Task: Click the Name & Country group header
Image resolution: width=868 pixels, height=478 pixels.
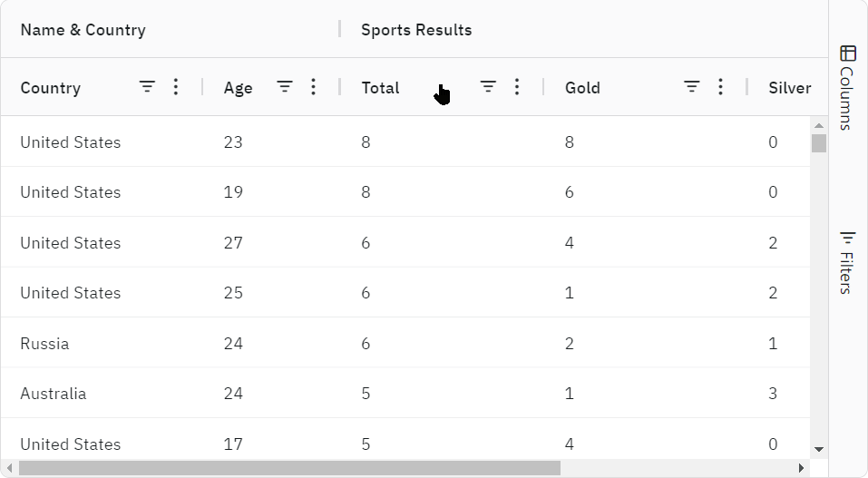Action: point(83,30)
